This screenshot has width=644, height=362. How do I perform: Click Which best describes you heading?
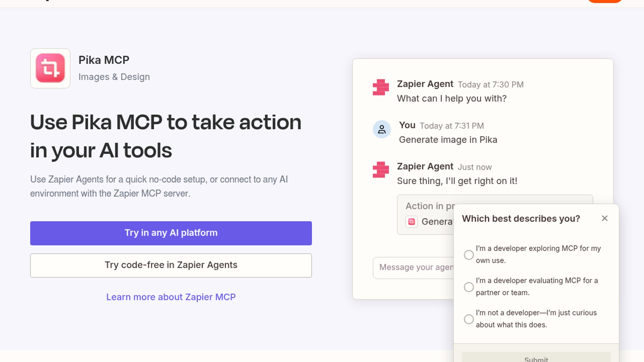click(x=521, y=219)
